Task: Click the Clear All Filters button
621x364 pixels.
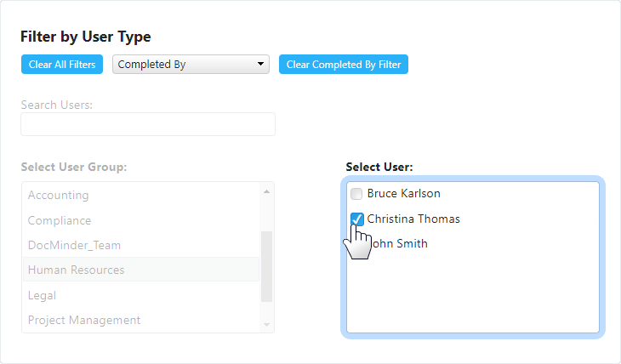Action: [62, 65]
